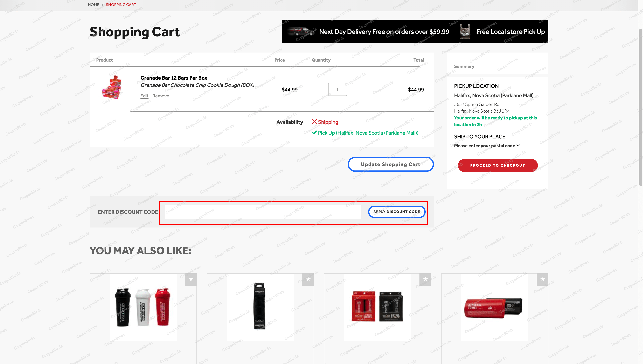The height and width of the screenshot is (364, 643).
Task: Remove the Grenade Bar from cart
Action: click(x=161, y=96)
